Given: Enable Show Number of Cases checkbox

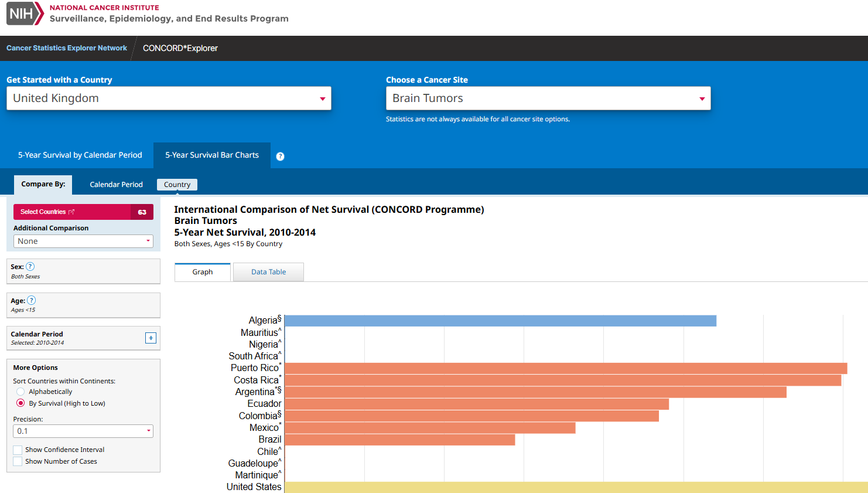Looking at the screenshot, I should 18,461.
